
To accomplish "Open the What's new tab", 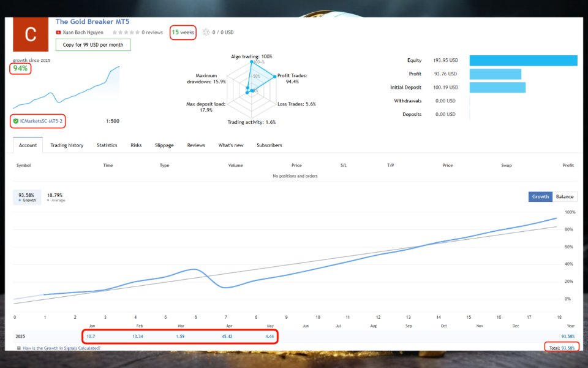I will (231, 145).
